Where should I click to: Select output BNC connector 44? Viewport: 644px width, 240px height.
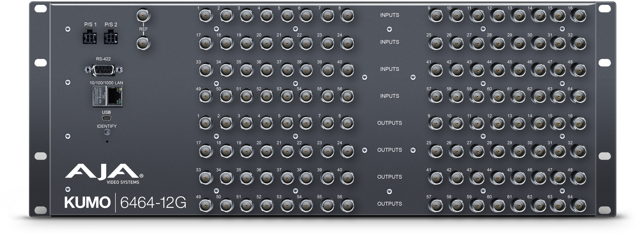pyautogui.click(x=497, y=178)
